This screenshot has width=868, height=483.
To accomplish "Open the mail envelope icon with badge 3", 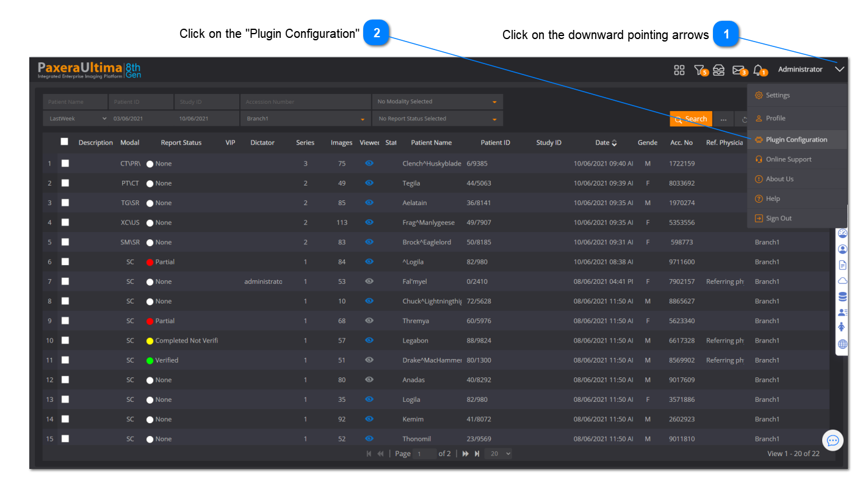I will tap(739, 70).
